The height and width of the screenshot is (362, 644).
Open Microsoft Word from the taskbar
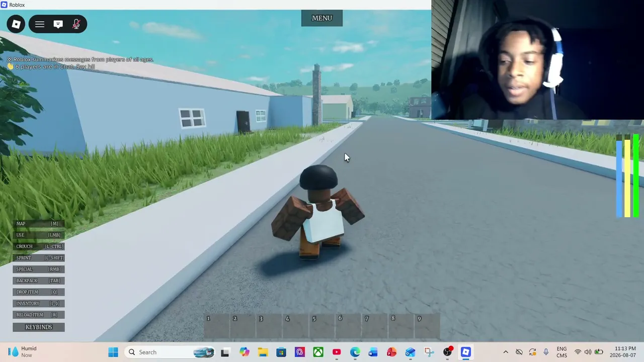[x=373, y=352]
